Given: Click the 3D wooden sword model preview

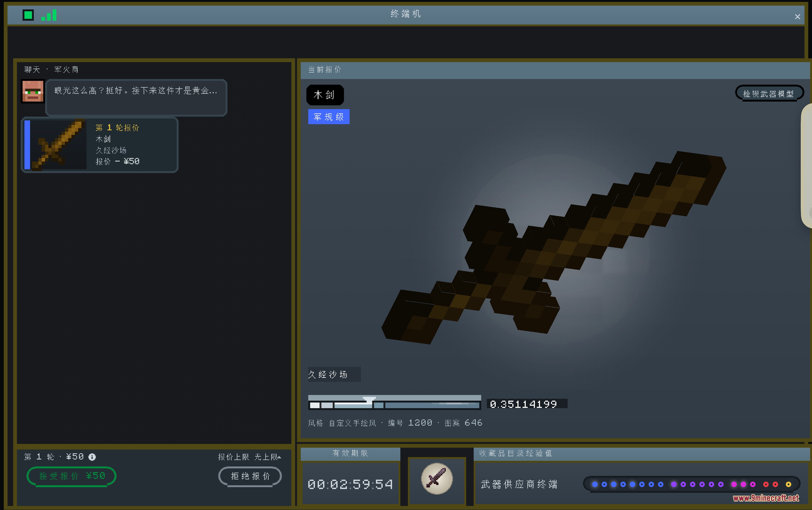Looking at the screenshot, I should pyautogui.click(x=553, y=248).
